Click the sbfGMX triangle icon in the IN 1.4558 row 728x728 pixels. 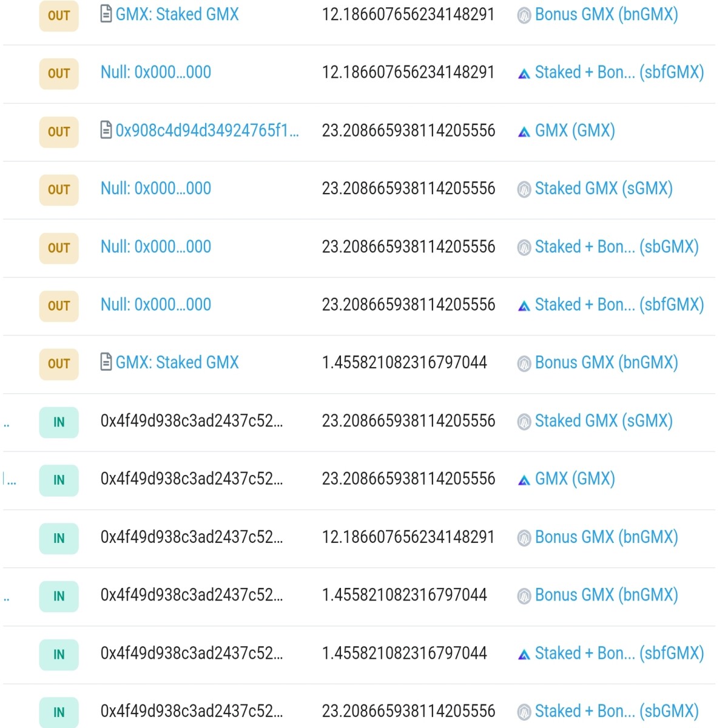(524, 654)
